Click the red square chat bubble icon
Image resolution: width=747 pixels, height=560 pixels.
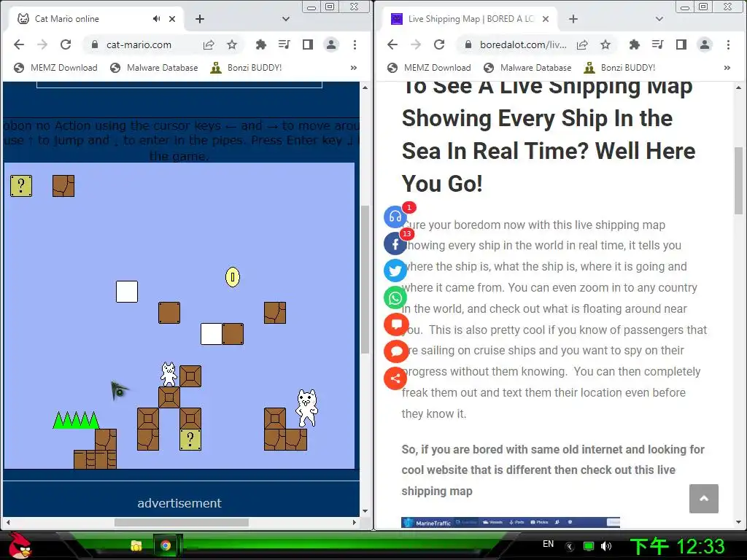click(395, 324)
